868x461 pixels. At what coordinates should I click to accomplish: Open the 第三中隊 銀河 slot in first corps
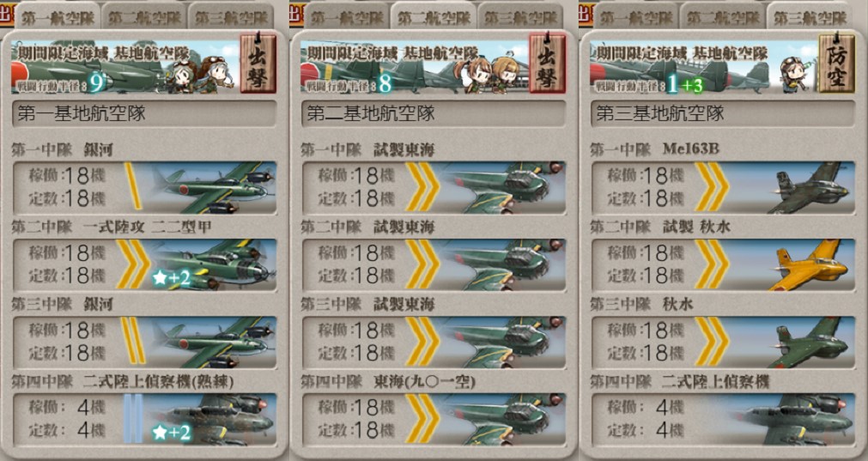pos(144,342)
